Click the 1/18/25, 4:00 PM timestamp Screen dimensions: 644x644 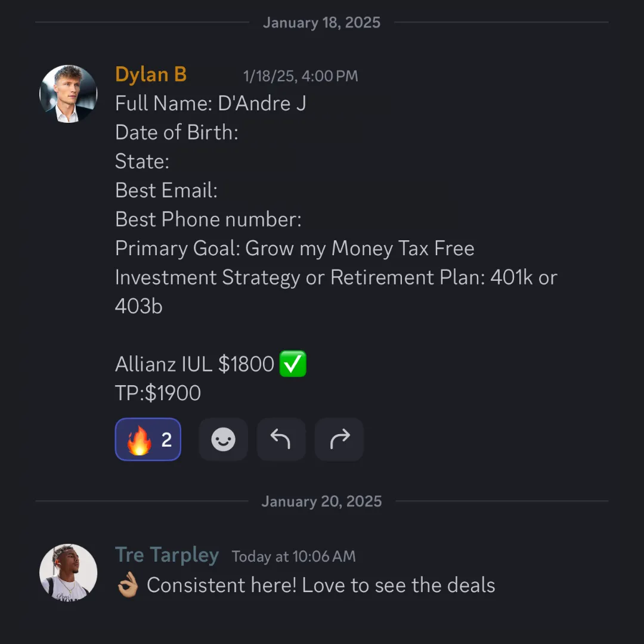tap(301, 76)
